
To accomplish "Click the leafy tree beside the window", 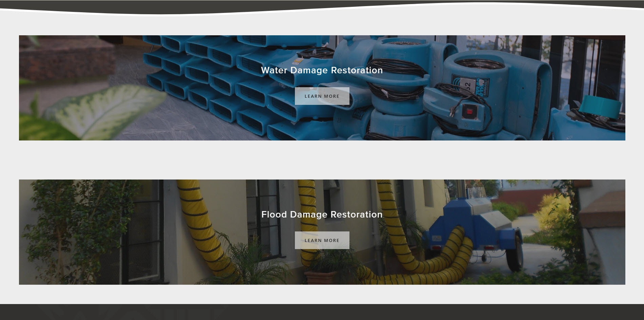I will click(x=78, y=231).
